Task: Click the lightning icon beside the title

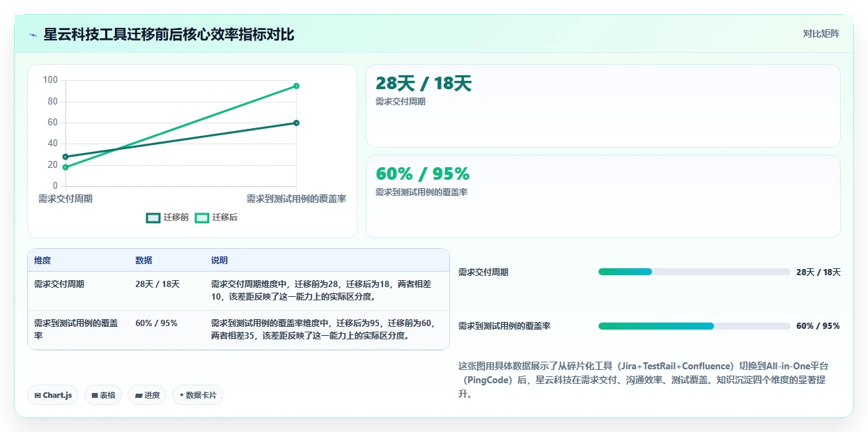Action: 33,34
